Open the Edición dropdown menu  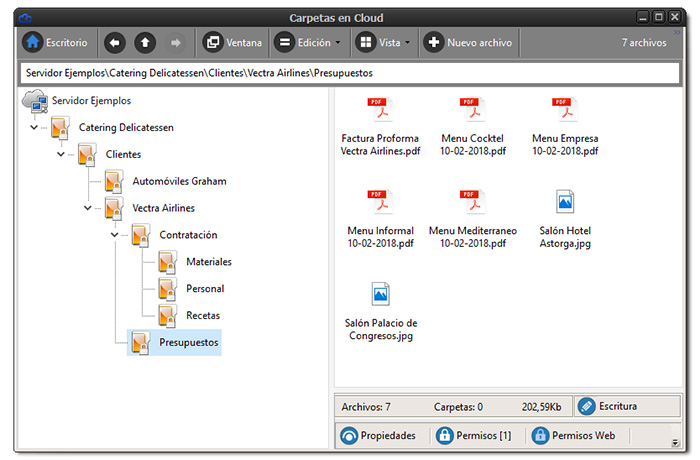(307, 42)
